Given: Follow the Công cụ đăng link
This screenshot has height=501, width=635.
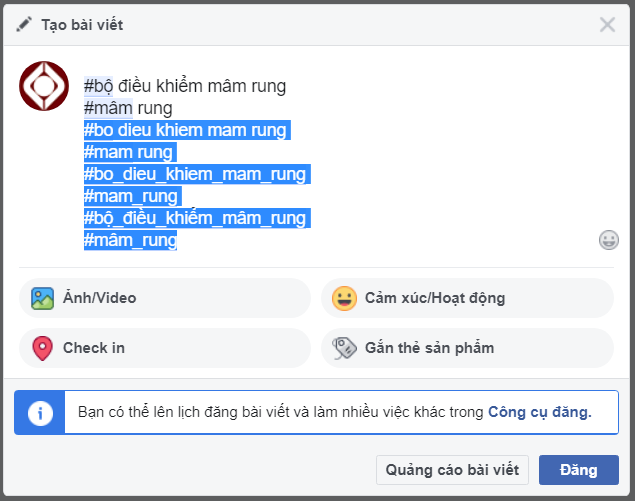Looking at the screenshot, I should tap(539, 411).
